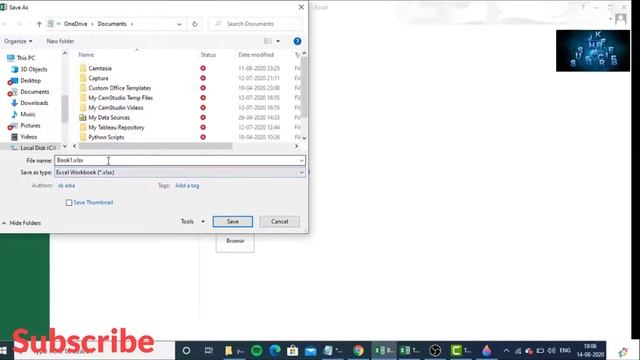Screen dimensions: 640x360
Task: Click the ENG language indicator
Action: tap(565, 351)
